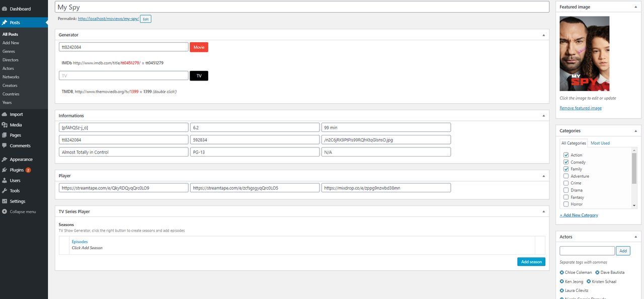Uncheck the Action category checkbox
The image size is (644, 299).
tap(566, 155)
